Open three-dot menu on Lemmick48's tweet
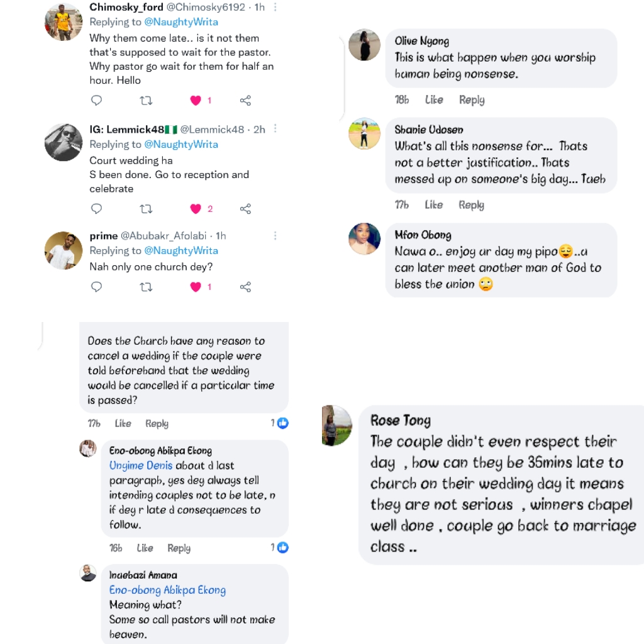 275,129
